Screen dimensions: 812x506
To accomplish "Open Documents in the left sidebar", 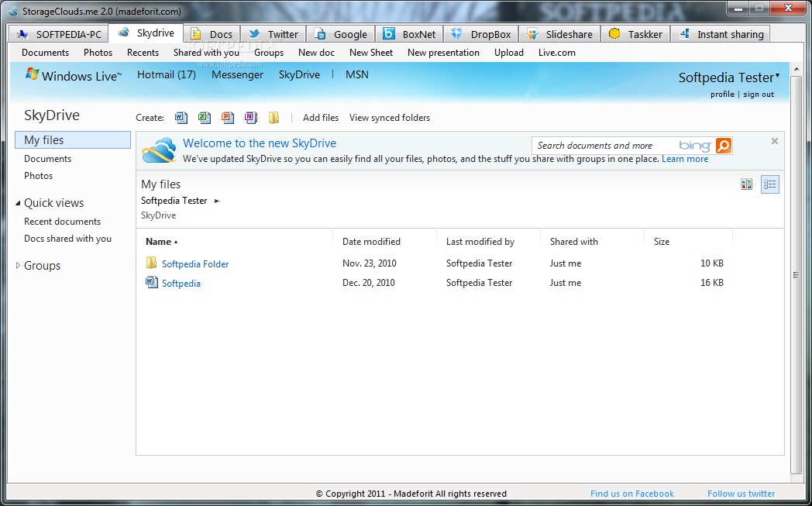I will coord(47,159).
